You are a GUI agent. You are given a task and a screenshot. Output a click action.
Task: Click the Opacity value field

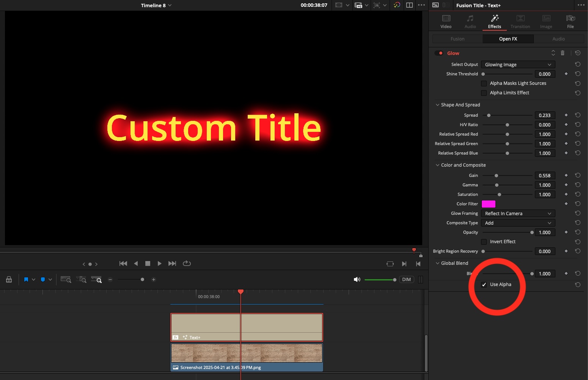pos(545,233)
